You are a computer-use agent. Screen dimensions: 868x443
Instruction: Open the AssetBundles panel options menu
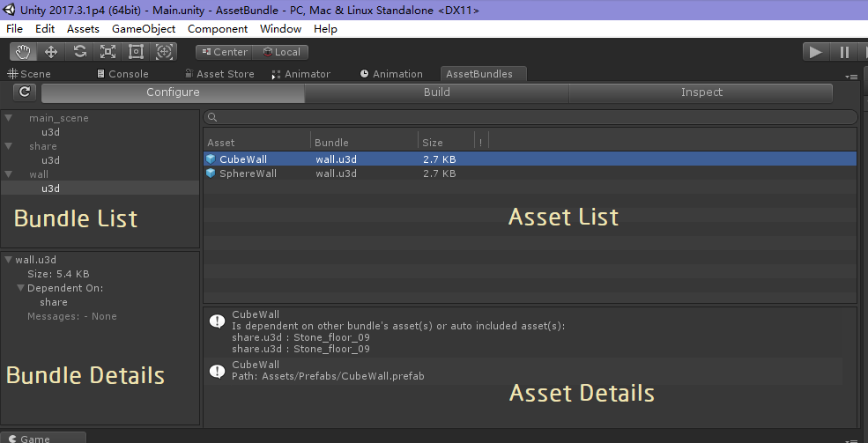(852, 77)
